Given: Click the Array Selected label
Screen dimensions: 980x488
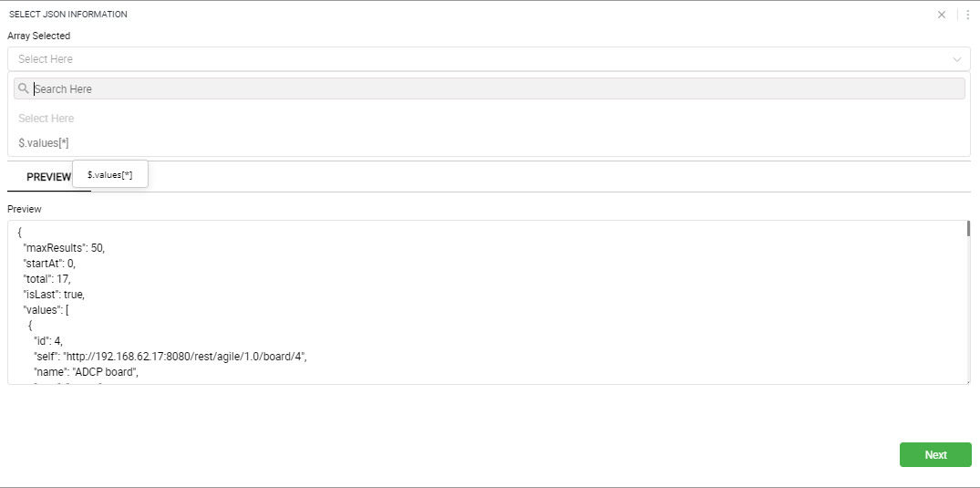Looking at the screenshot, I should (39, 36).
